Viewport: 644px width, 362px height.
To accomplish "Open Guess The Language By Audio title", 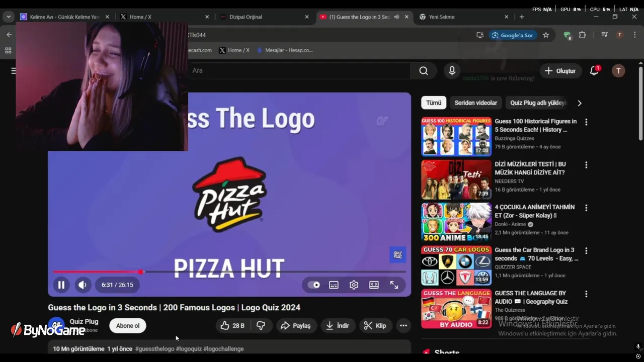I will 531,297.
